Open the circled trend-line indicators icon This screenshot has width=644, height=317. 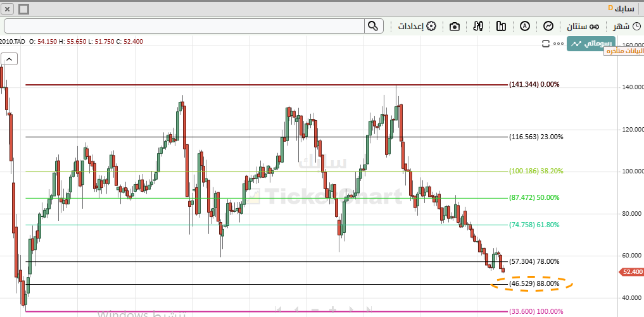coord(548,26)
